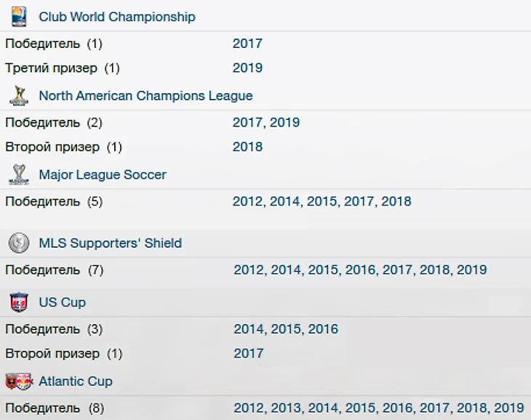Click the Atlantic Cup logo icon
Viewport: 531px width, 420px height.
coord(19,381)
